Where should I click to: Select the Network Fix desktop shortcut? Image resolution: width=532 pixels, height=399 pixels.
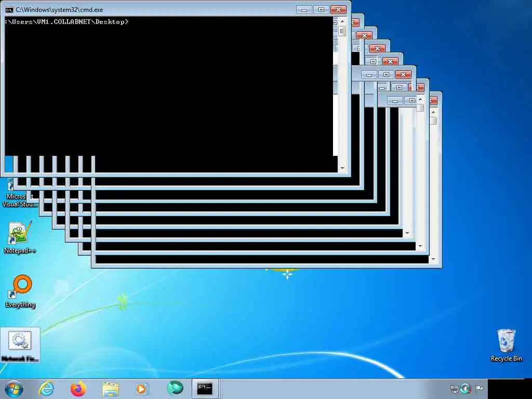pos(20,345)
